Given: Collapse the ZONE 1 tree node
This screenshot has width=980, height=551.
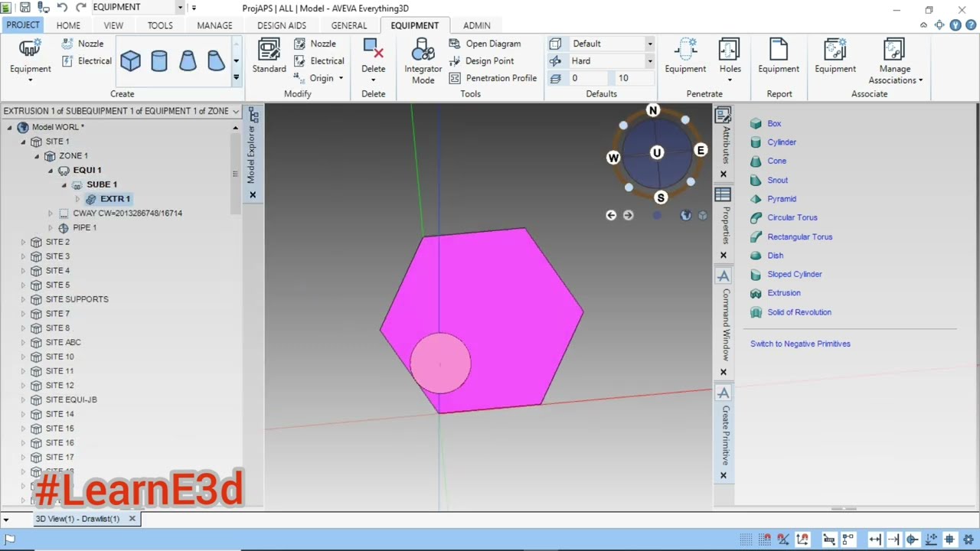Looking at the screenshot, I should pyautogui.click(x=37, y=156).
